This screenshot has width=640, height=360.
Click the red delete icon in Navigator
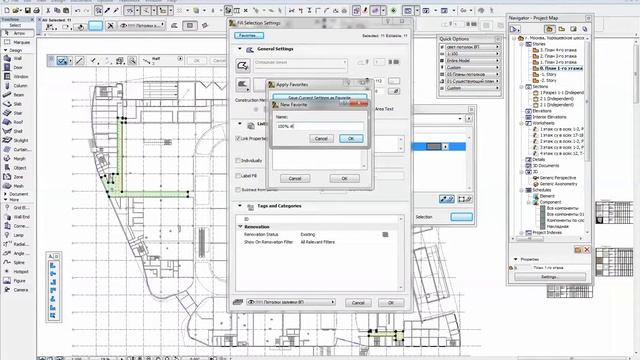587,249
